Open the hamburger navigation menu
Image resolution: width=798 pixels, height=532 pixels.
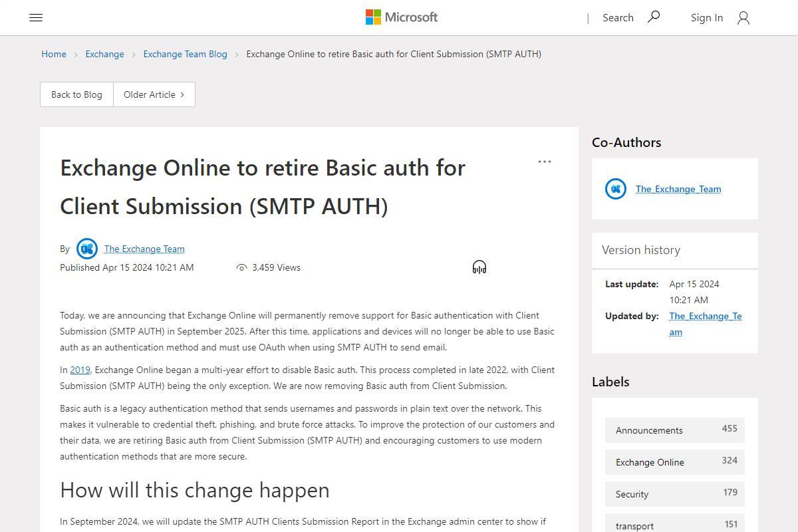pyautogui.click(x=36, y=18)
